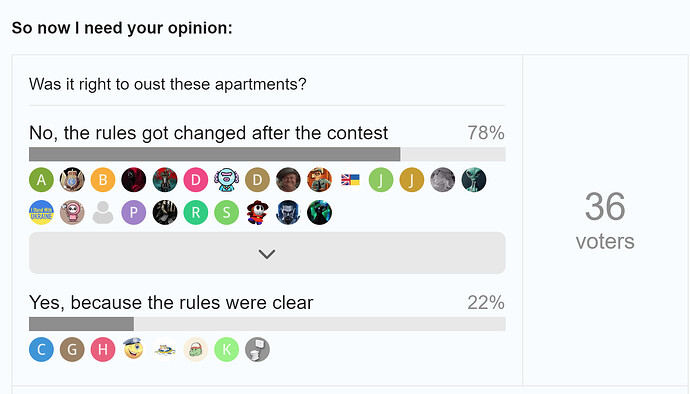
Task: Click the orange 'B' voter avatar
Action: tap(103, 180)
